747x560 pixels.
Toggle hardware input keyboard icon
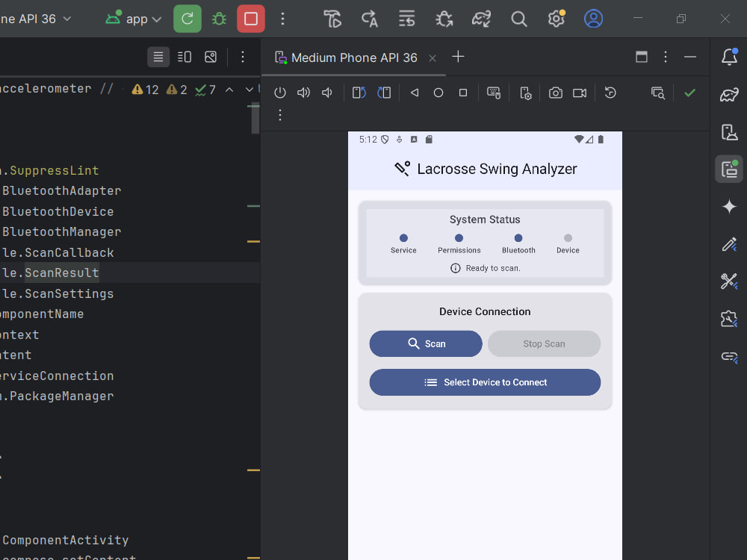pyautogui.click(x=494, y=93)
